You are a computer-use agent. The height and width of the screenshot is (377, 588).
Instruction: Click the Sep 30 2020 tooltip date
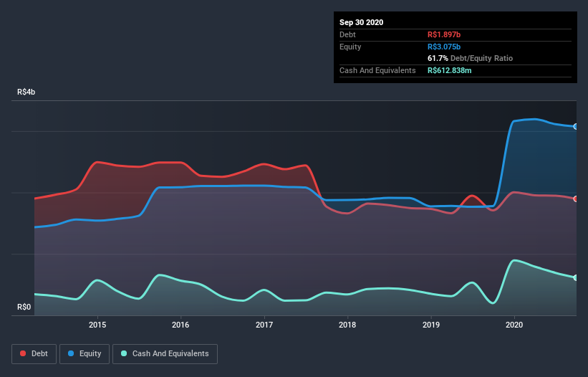coord(362,22)
